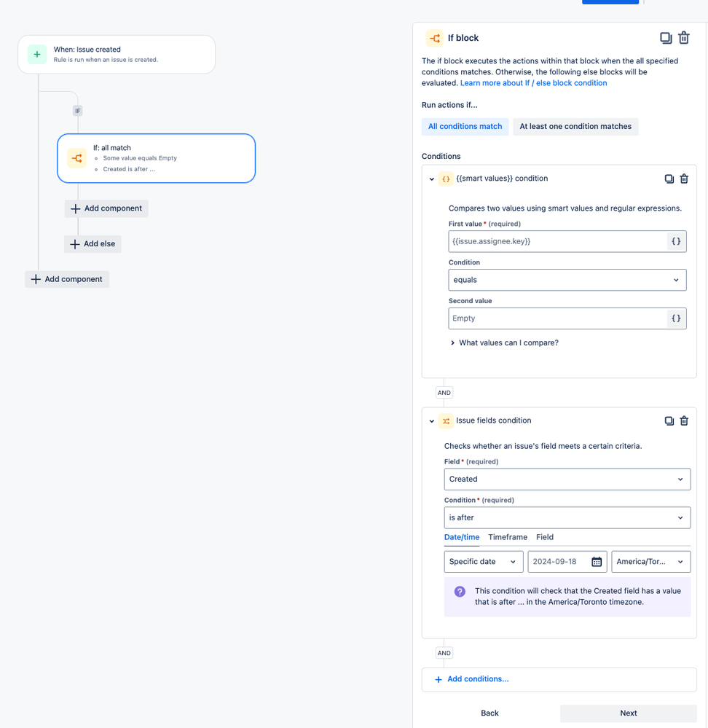
Task: Duplicate the {{smart values}} condition
Action: [x=669, y=178]
